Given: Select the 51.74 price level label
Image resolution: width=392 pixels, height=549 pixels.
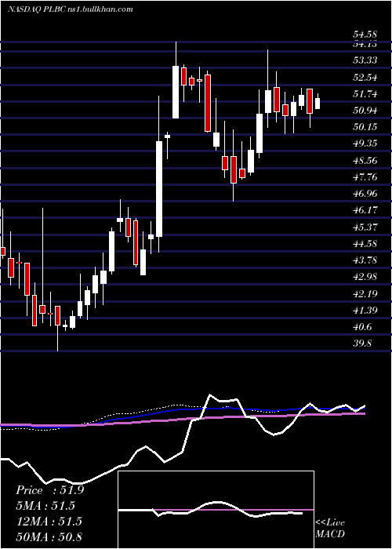Looking at the screenshot, I should [365, 94].
